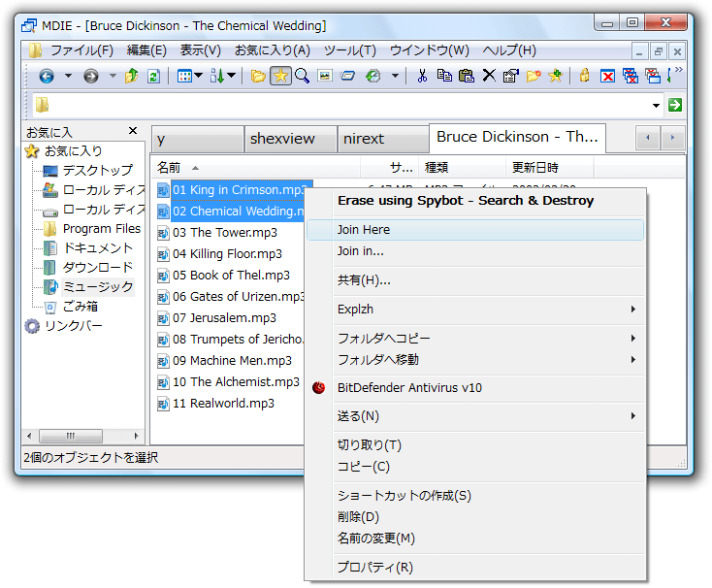
Task: Open ウインドウ(W) menu
Action: pyautogui.click(x=430, y=50)
